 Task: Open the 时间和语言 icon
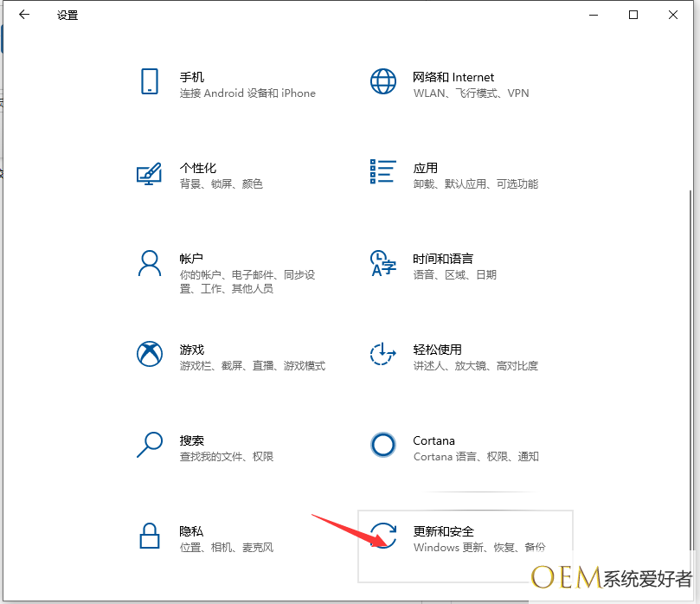tap(382, 263)
